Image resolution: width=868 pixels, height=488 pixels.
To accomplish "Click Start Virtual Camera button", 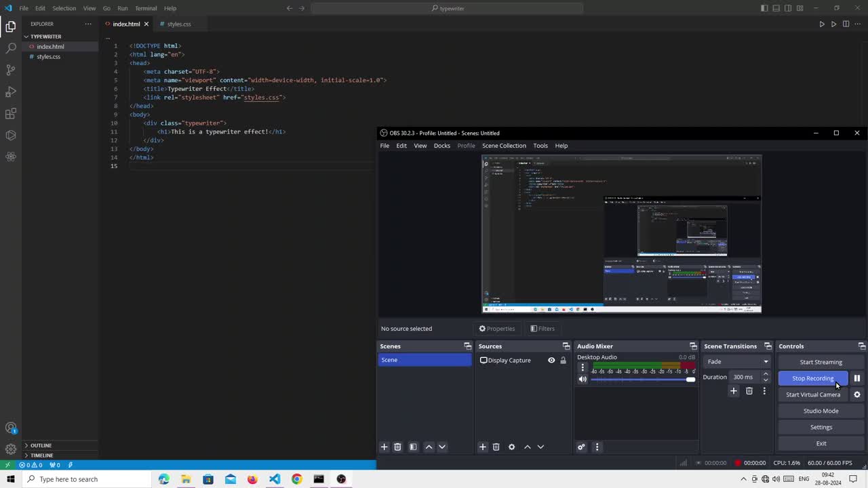I will click(813, 394).
